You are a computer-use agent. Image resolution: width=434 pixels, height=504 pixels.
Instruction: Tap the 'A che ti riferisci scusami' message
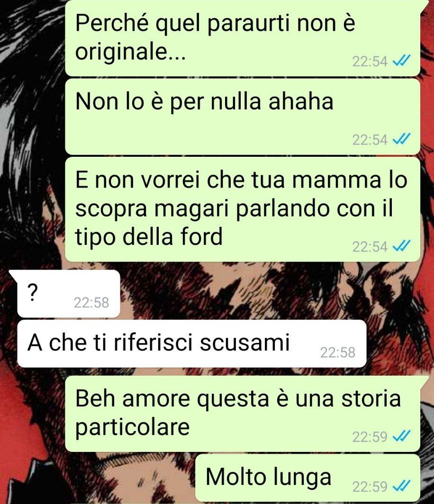pos(192,343)
